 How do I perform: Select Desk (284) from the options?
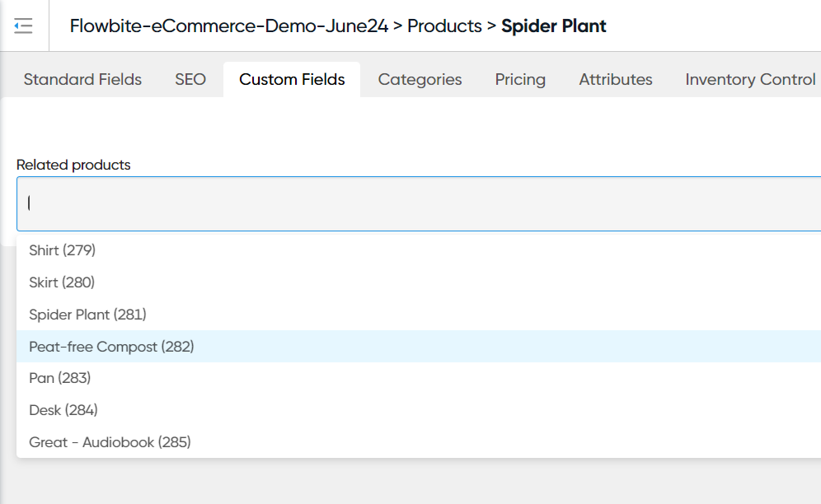pos(63,410)
